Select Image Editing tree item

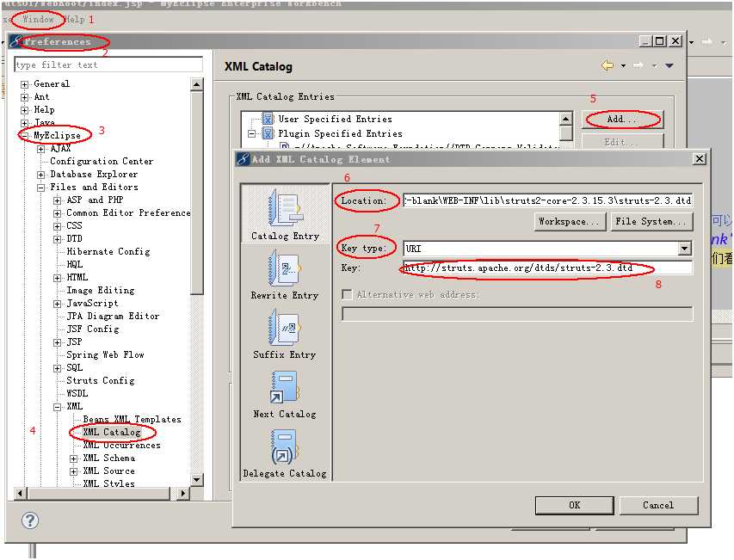pos(100,291)
